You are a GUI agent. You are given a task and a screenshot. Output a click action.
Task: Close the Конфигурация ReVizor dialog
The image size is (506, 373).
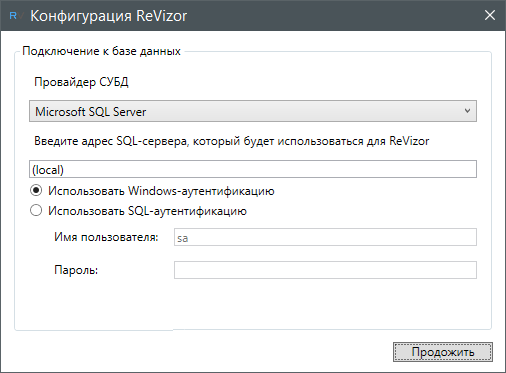pos(490,15)
